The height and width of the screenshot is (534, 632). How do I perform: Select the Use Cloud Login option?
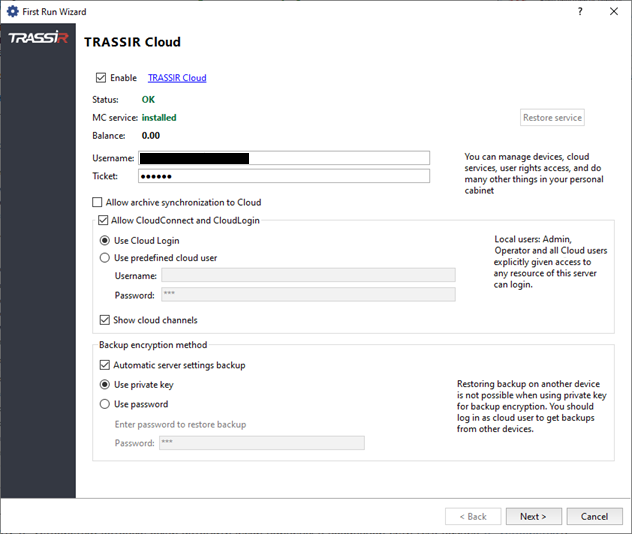pyautogui.click(x=106, y=240)
